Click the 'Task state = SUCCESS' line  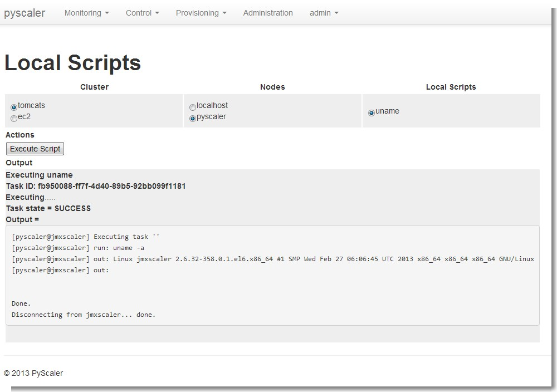[x=48, y=208]
